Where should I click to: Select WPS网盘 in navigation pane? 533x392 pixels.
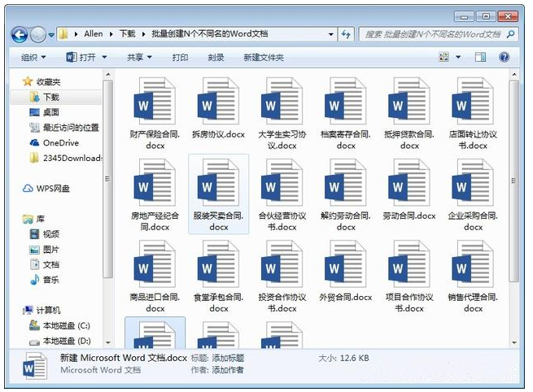(x=53, y=189)
